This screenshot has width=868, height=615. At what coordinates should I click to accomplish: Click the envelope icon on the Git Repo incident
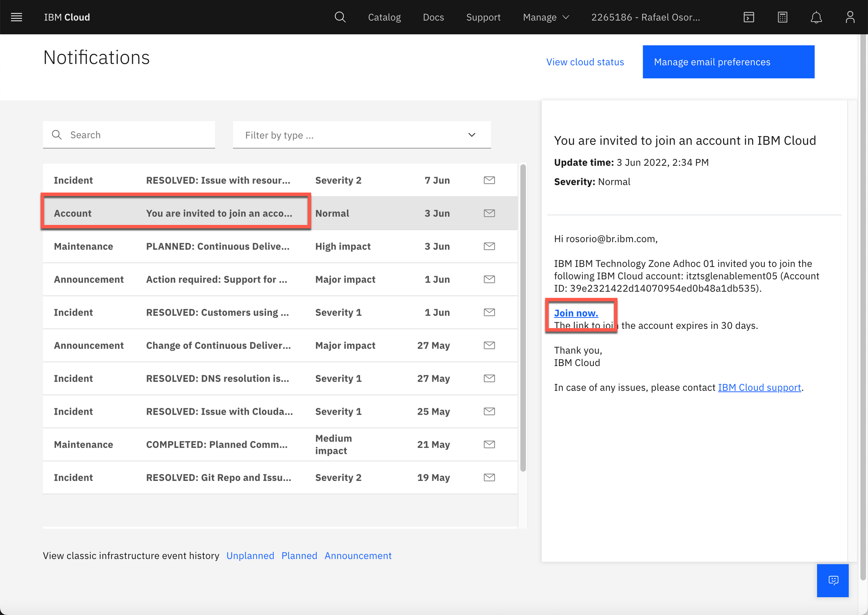click(x=489, y=477)
